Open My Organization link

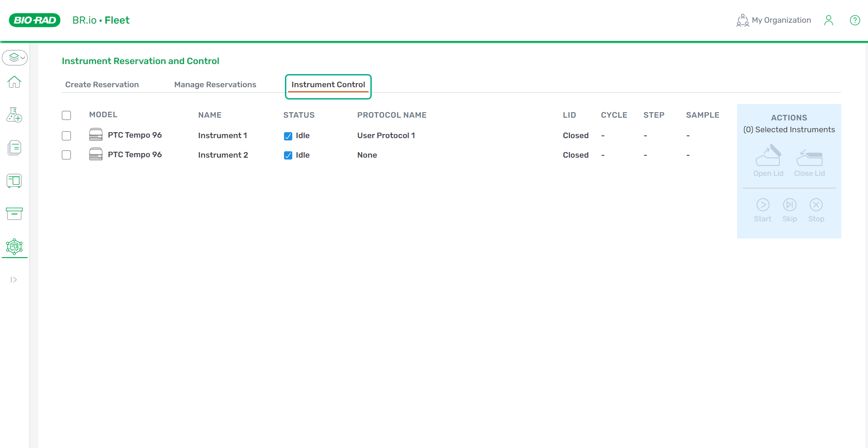[774, 20]
